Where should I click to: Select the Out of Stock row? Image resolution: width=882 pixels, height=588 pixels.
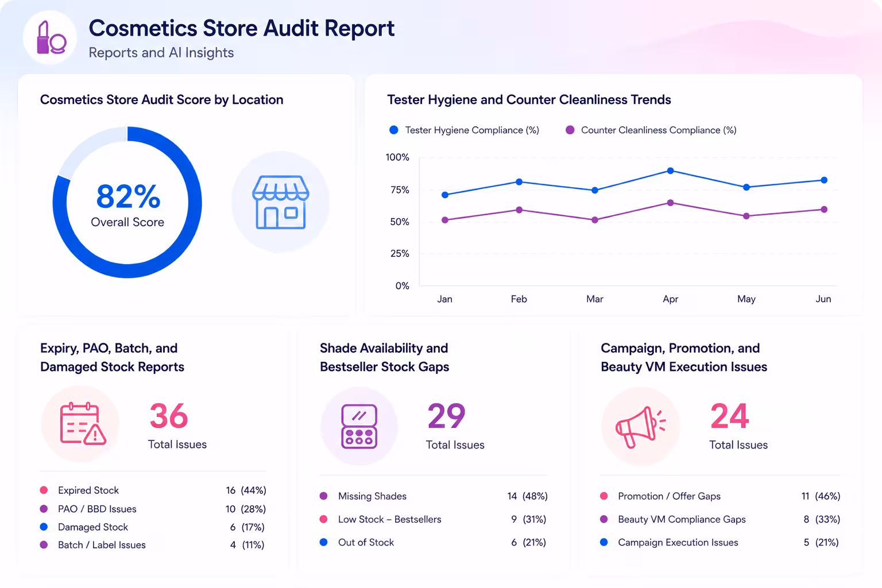point(434,543)
